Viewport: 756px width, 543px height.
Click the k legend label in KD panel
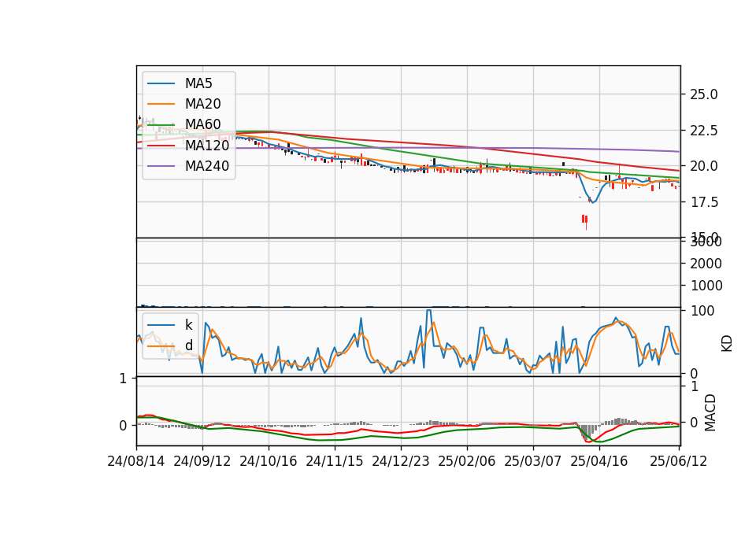click(x=188, y=325)
